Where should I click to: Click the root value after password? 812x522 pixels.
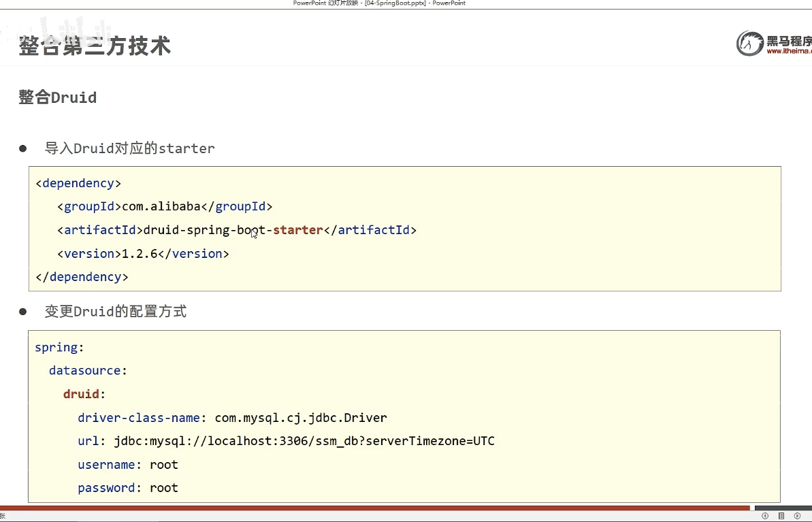coord(163,488)
